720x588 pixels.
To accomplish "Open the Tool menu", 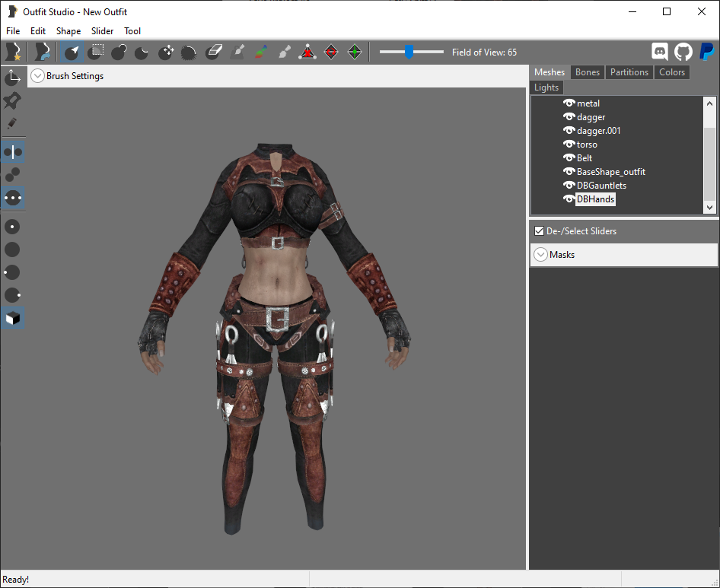I will coord(132,30).
